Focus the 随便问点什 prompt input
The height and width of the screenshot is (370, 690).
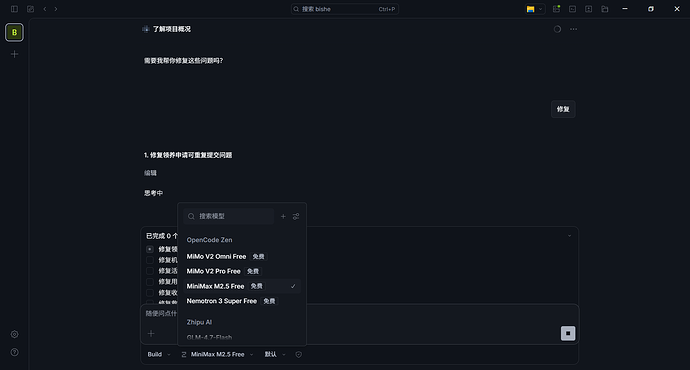point(161,314)
